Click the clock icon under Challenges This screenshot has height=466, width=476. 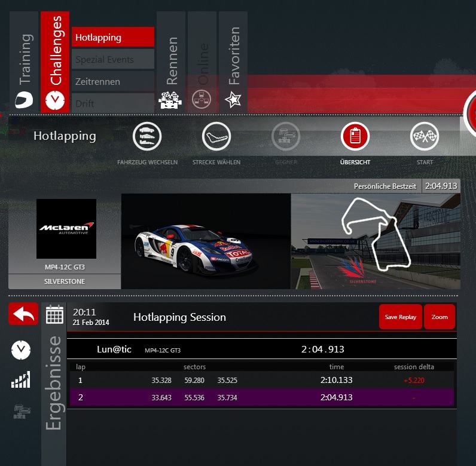(55, 100)
